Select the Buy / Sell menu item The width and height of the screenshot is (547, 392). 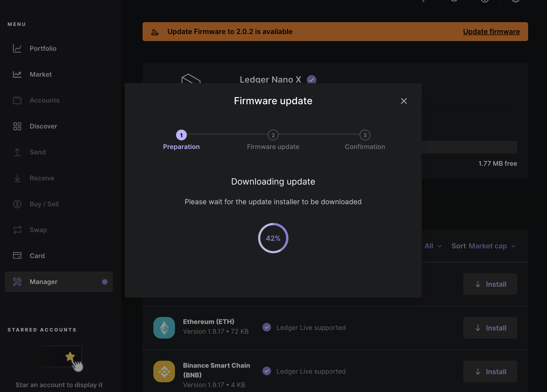44,204
